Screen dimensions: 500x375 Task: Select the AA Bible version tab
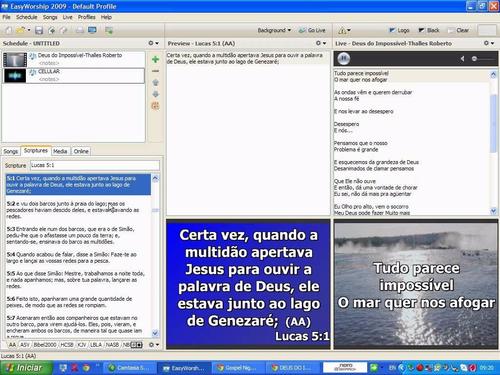[12, 345]
